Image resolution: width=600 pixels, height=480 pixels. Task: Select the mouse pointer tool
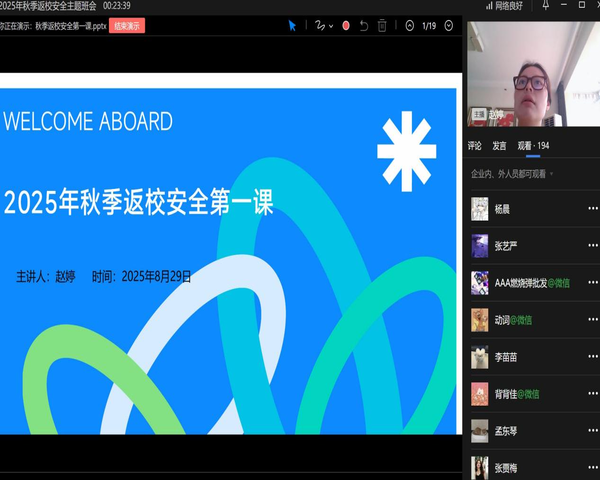(x=292, y=26)
